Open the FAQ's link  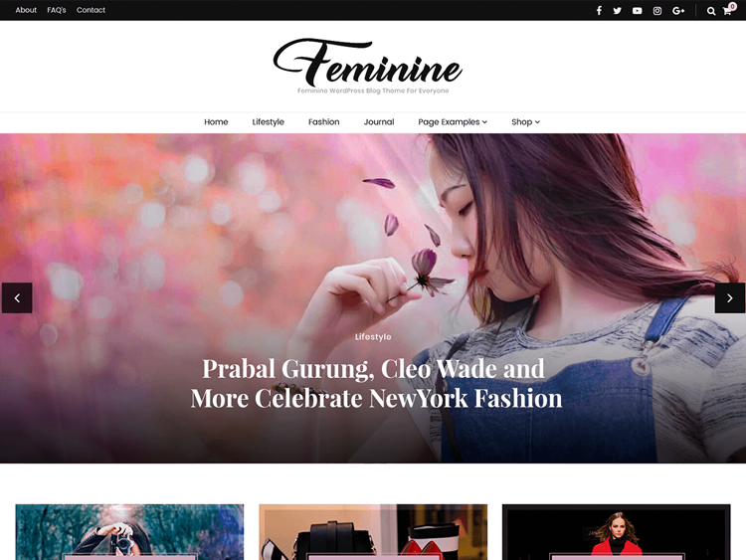tap(56, 10)
